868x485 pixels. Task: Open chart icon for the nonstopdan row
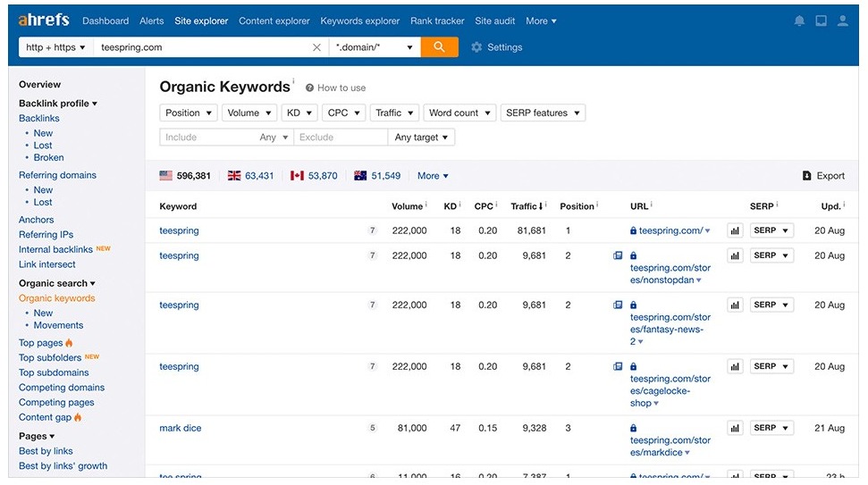pyautogui.click(x=735, y=255)
